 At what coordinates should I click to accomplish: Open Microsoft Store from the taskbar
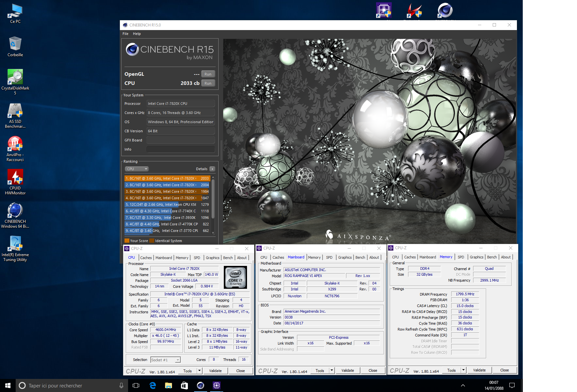coord(184,385)
